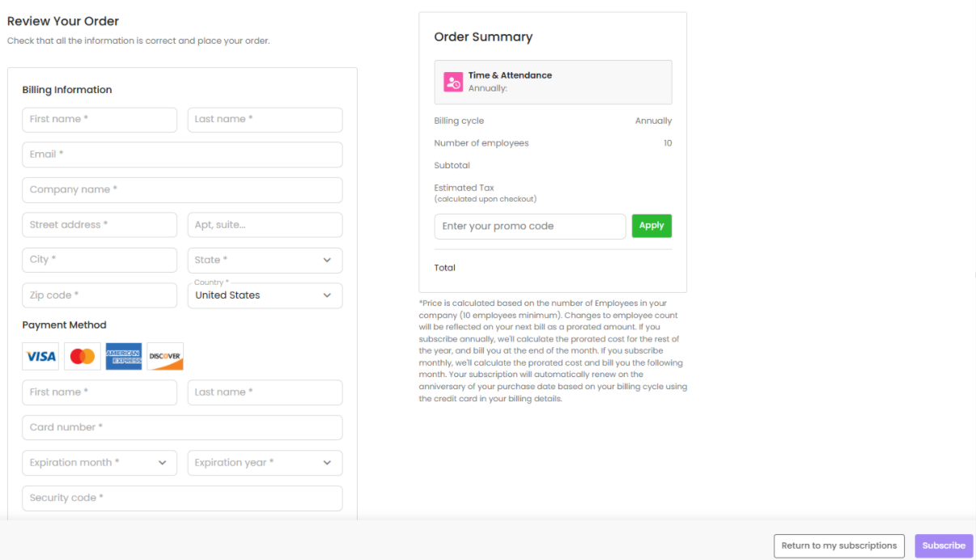This screenshot has height=560, width=976.
Task: Focus the billing First name field
Action: coord(99,120)
